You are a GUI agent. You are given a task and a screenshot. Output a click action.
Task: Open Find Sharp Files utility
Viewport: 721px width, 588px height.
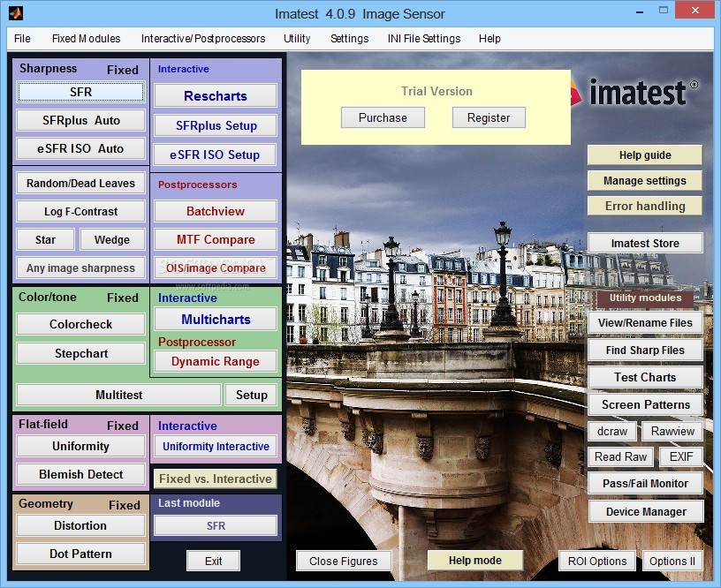click(x=645, y=350)
